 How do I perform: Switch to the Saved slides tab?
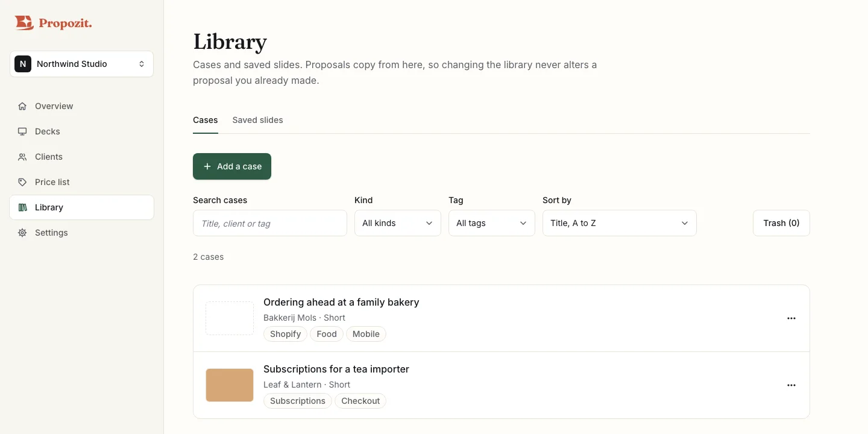pyautogui.click(x=257, y=120)
